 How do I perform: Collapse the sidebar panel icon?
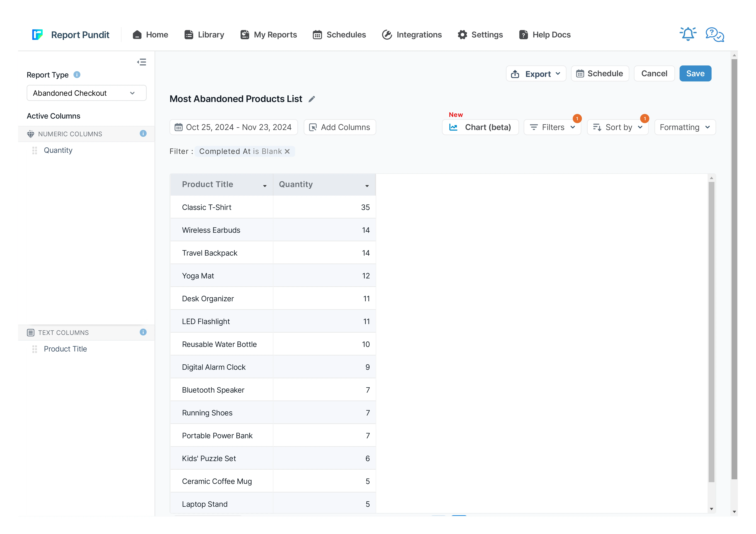coord(142,62)
